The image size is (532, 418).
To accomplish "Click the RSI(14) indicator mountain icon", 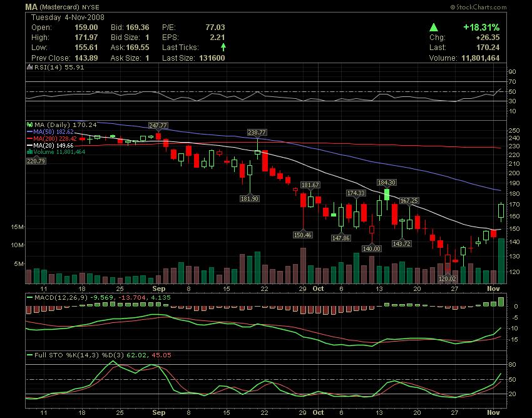I will [x=30, y=67].
